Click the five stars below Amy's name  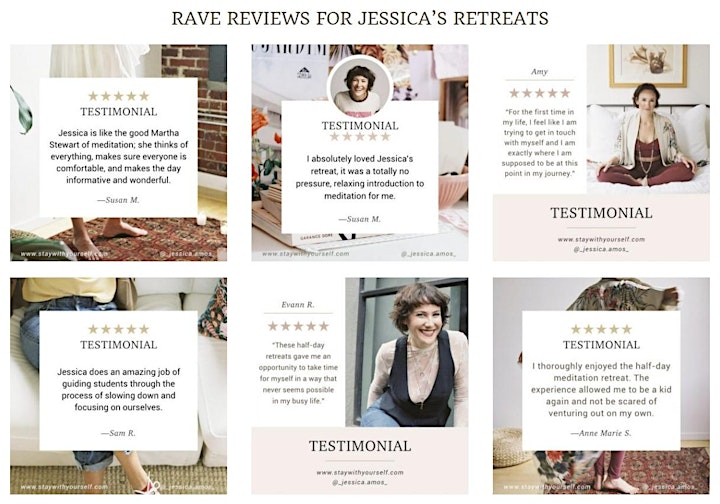click(540, 93)
